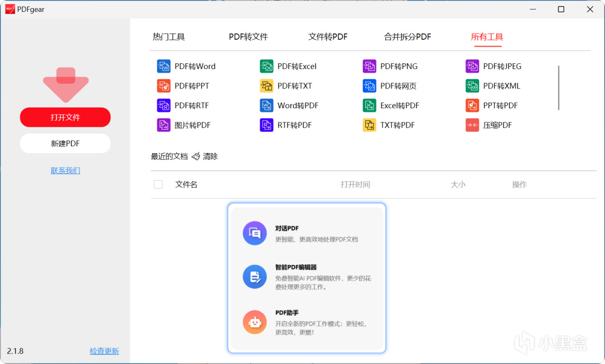Image resolution: width=605 pixels, height=364 pixels.
Task: Click the 文件名 column header
Action: (x=186, y=184)
